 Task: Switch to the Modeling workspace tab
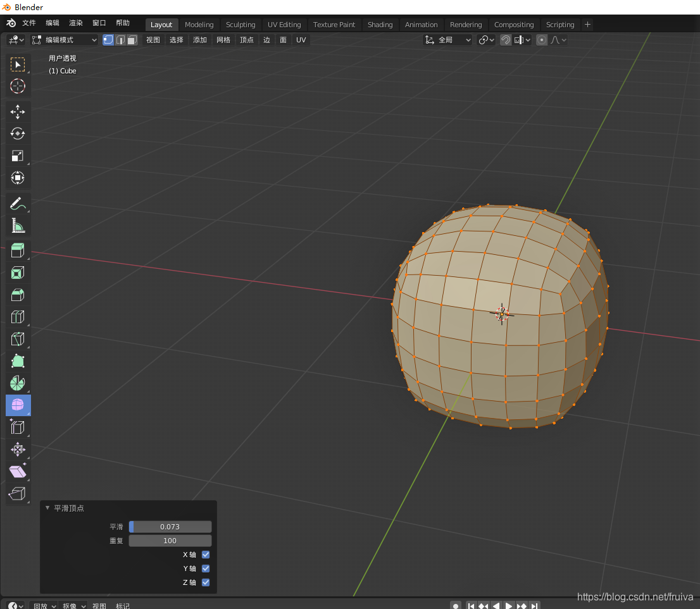199,25
